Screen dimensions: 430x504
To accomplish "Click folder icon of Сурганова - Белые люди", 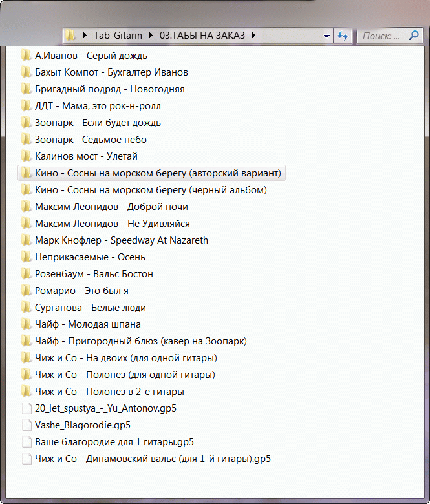I will tap(27, 308).
